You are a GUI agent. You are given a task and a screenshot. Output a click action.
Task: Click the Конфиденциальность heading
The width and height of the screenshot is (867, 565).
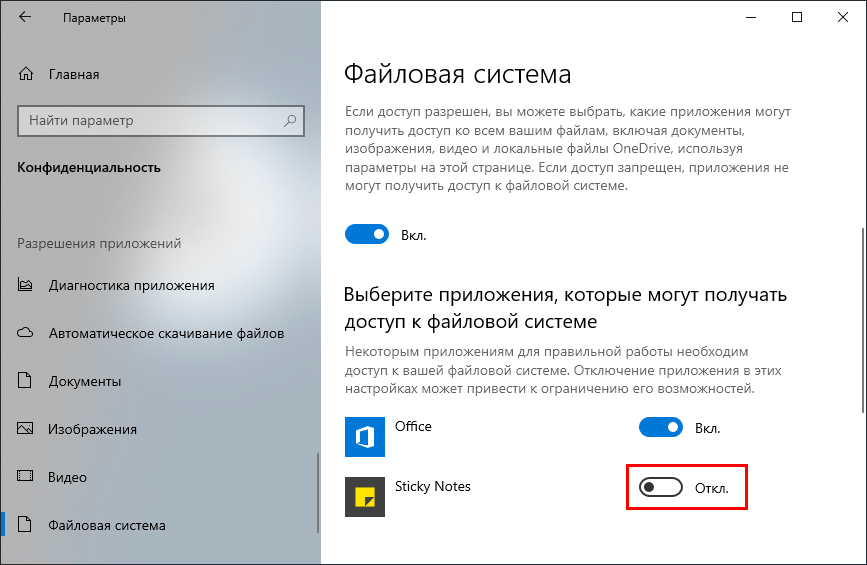pyautogui.click(x=89, y=168)
